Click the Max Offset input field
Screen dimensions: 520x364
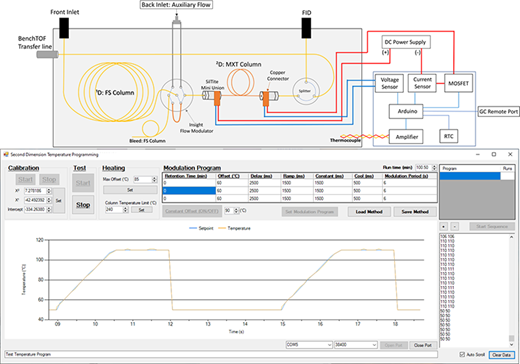click(x=143, y=180)
